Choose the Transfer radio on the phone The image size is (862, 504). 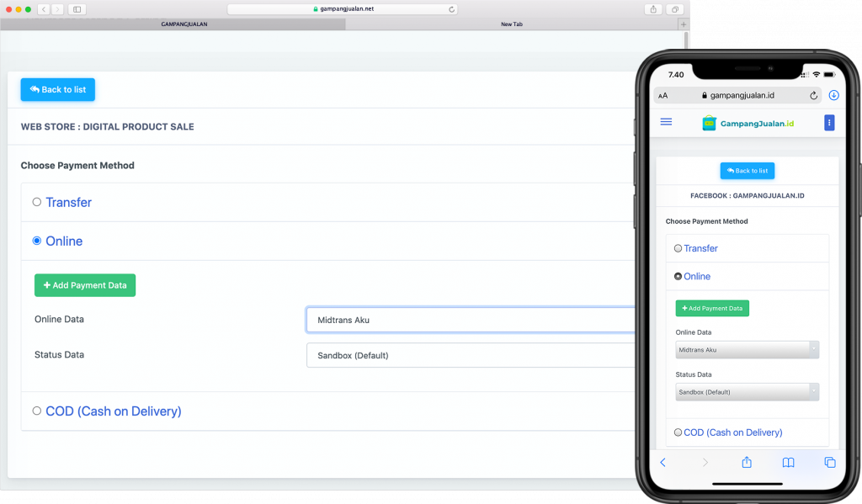click(678, 248)
